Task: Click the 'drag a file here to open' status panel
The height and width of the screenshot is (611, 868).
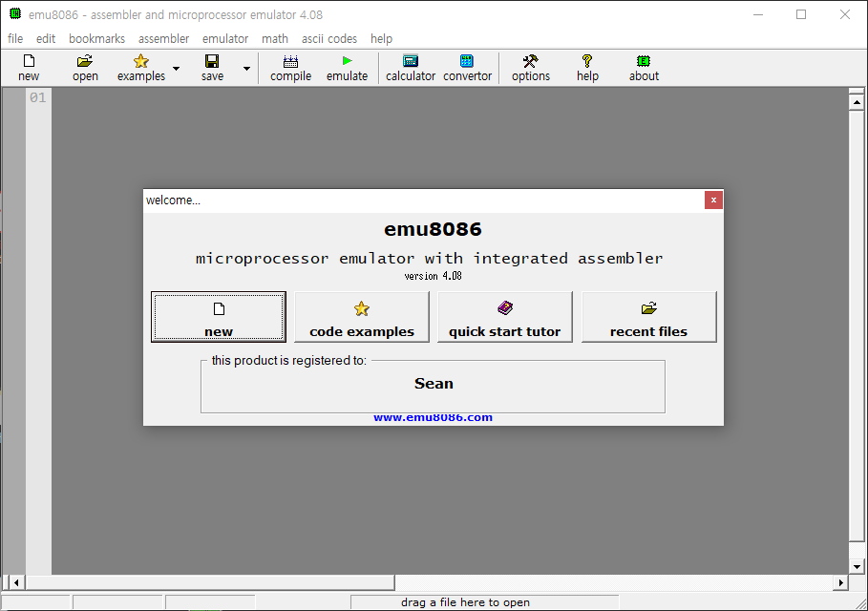Action: 484,602
